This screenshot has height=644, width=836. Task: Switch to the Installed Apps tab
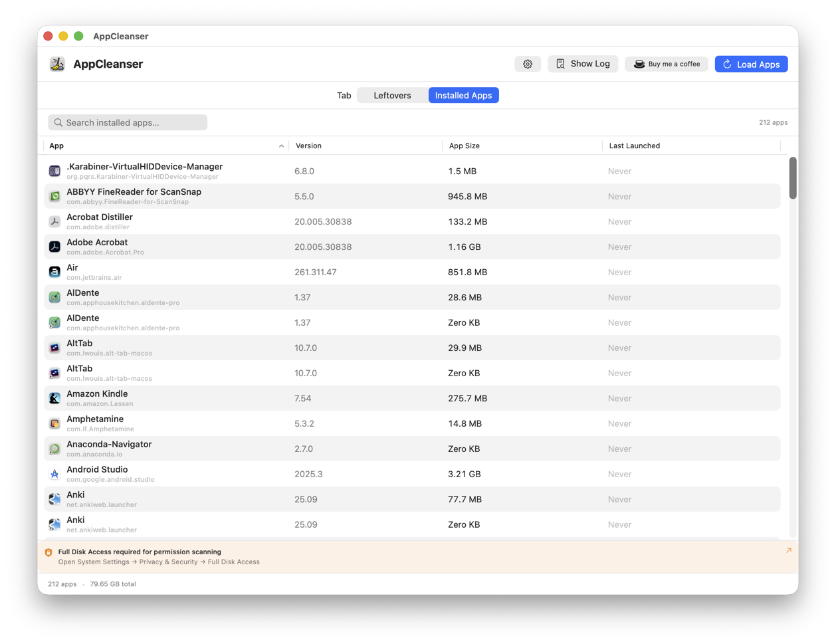pyautogui.click(x=463, y=96)
